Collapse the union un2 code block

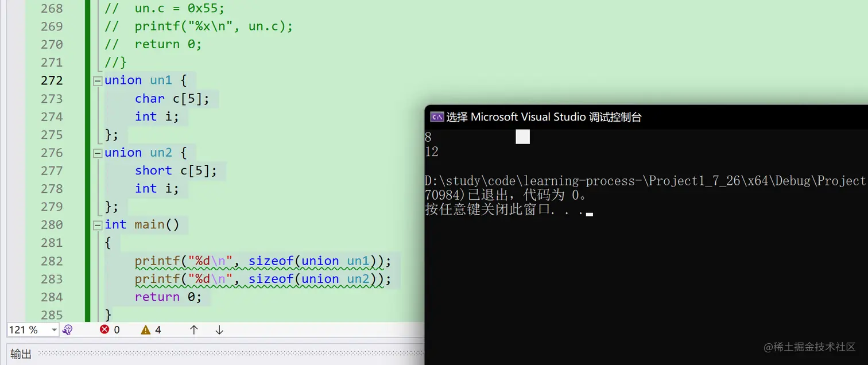(98, 153)
